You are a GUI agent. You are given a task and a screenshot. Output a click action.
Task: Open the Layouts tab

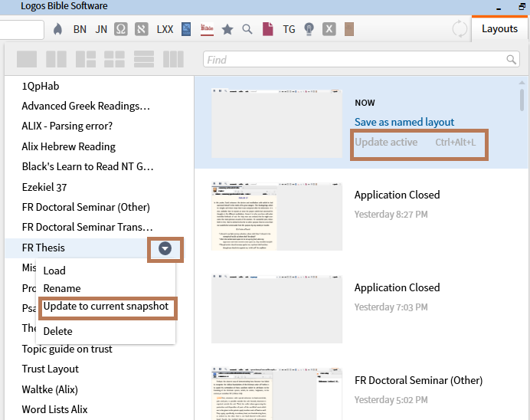[x=499, y=29]
